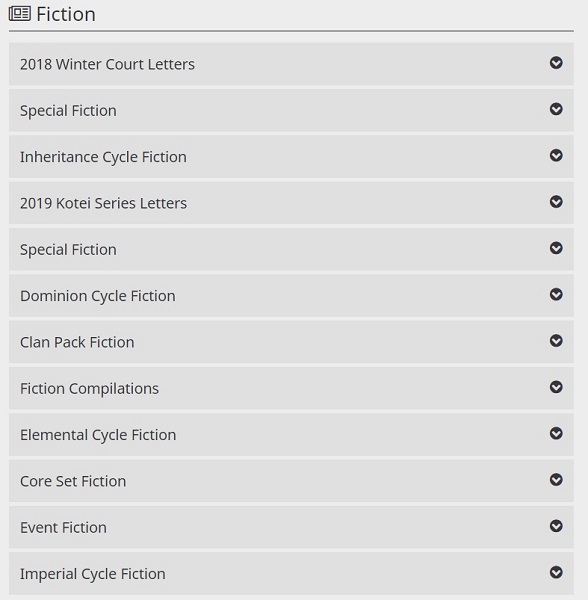This screenshot has width=588, height=600.
Task: Click the newspaper icon beside Fiction heading
Action: pyautogui.click(x=20, y=14)
